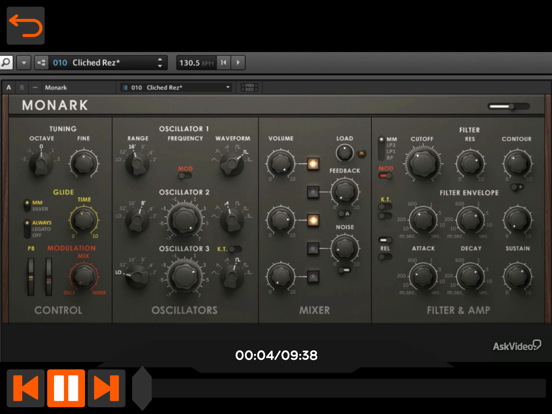Click the Noise level knob
This screenshot has width=552, height=414.
tap(344, 249)
